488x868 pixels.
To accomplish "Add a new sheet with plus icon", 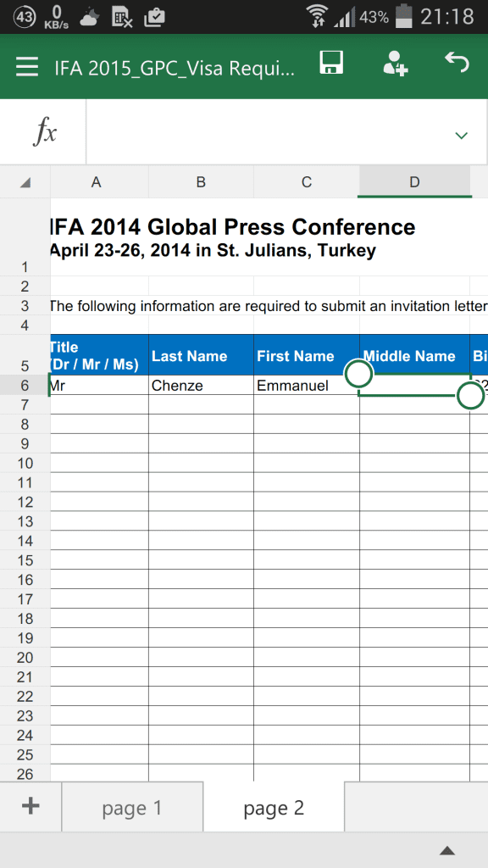I will (x=30, y=807).
